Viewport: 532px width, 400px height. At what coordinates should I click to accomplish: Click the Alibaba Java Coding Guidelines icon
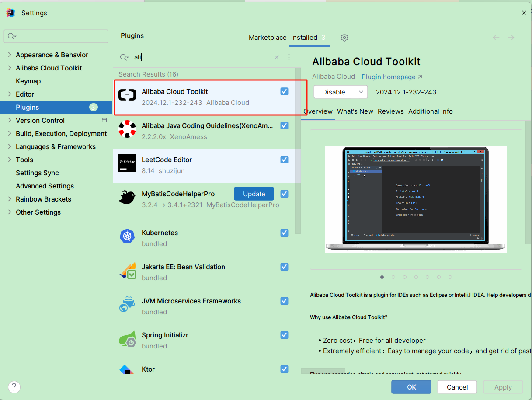coord(127,129)
